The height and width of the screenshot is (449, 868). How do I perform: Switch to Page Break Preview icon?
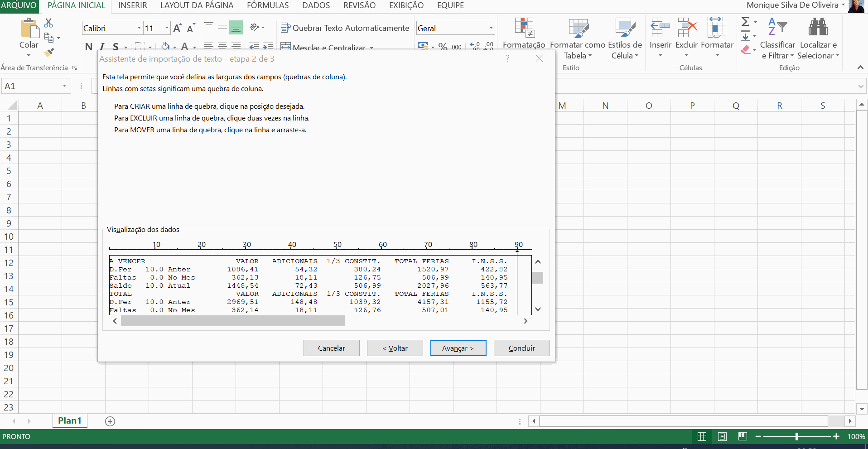click(x=743, y=436)
